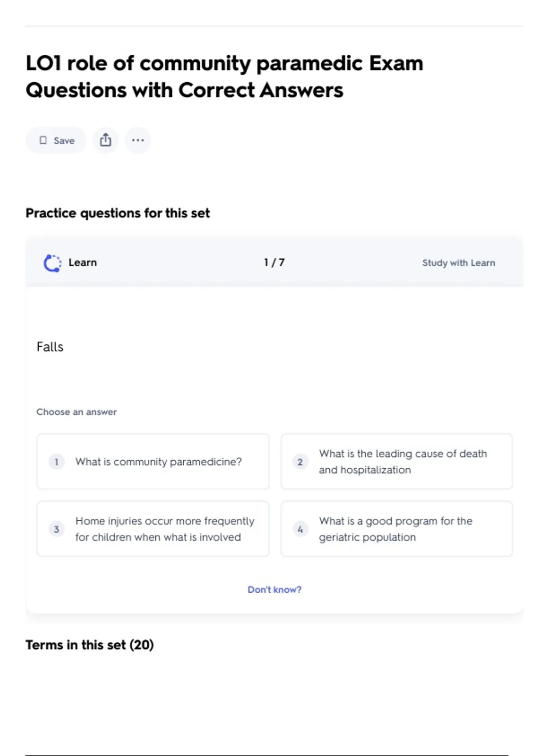
Task: Click the number 1 answer badge
Action: [x=57, y=462]
